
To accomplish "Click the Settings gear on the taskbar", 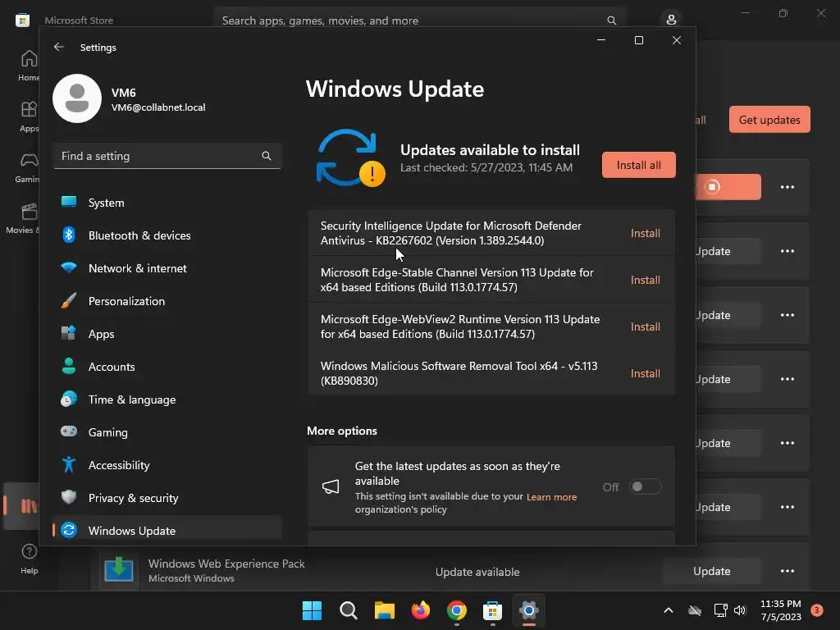I will (529, 610).
